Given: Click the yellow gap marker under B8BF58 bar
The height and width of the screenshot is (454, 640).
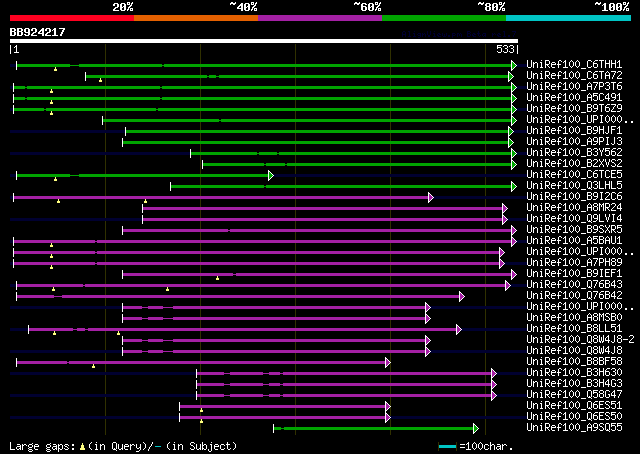Looking at the screenshot, I should click(x=93, y=366).
